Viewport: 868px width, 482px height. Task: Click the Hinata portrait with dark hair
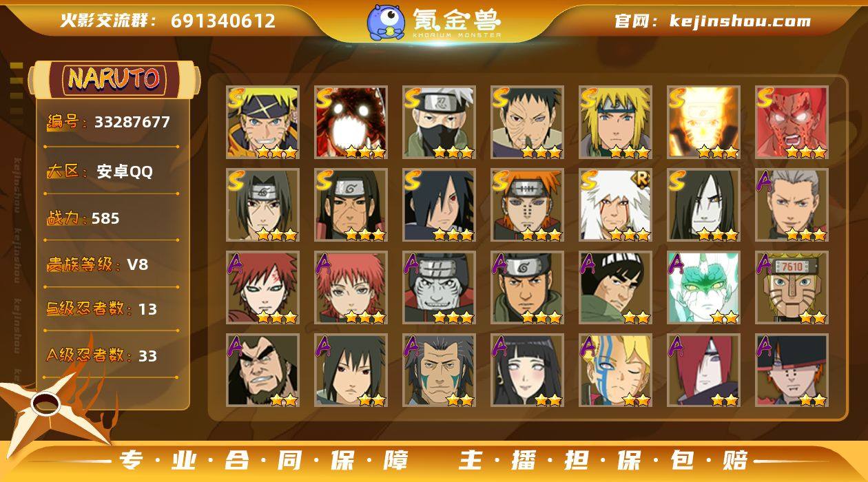[x=527, y=370]
